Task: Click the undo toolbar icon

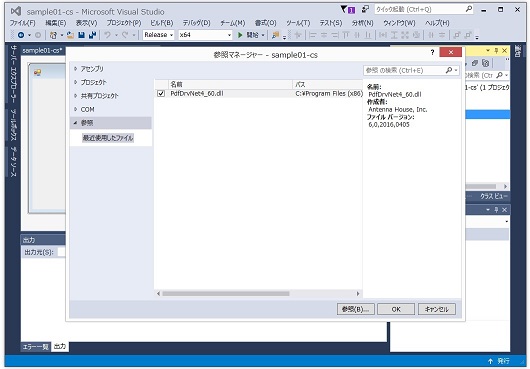Action: (x=107, y=35)
